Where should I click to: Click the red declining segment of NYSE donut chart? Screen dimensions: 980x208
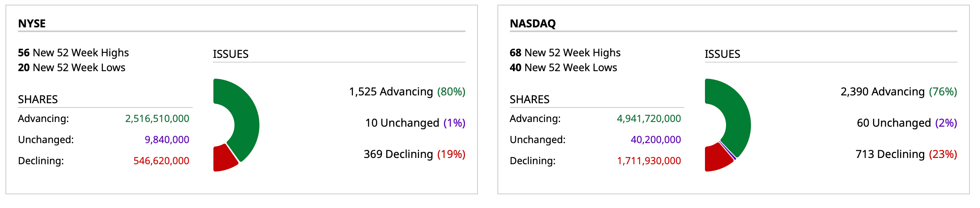tap(223, 159)
